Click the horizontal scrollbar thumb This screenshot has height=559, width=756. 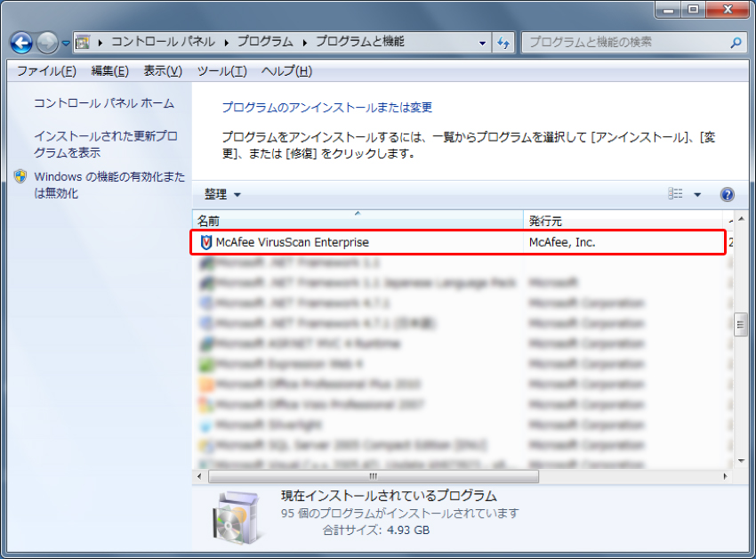[x=374, y=477]
